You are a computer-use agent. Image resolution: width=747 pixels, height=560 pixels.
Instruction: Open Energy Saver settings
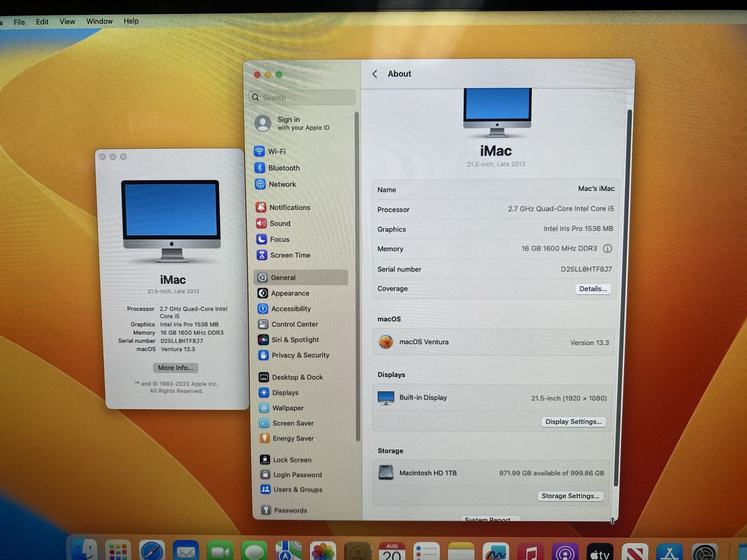click(x=287, y=438)
